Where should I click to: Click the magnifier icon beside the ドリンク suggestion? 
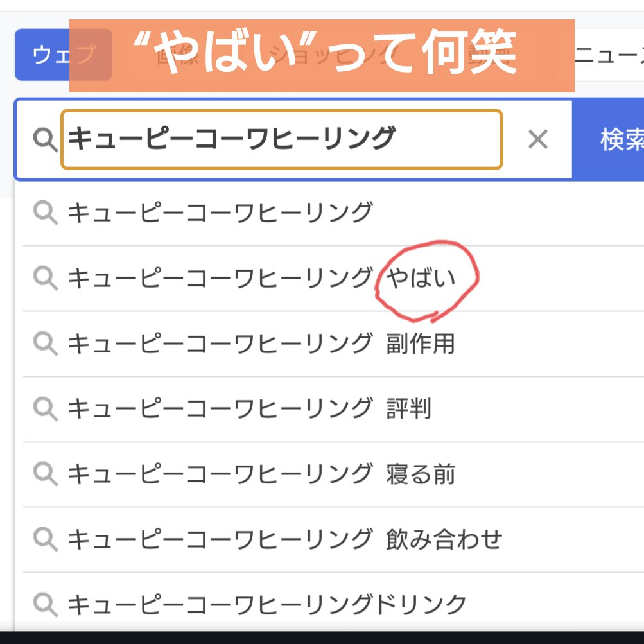[46, 604]
